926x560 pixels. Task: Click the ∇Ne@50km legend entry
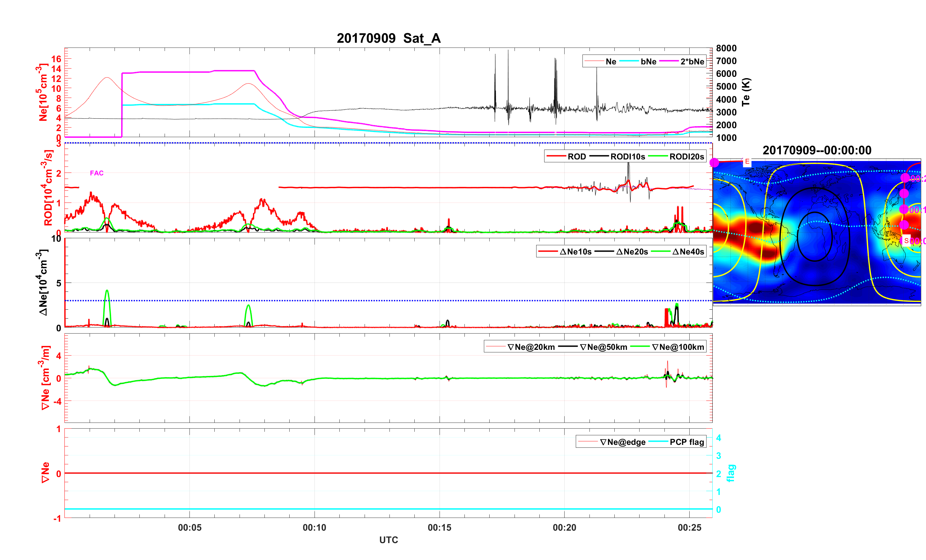click(603, 347)
